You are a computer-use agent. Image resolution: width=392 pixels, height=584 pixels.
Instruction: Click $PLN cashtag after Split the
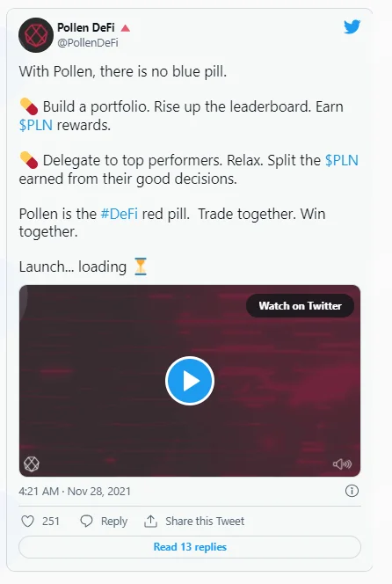click(342, 160)
